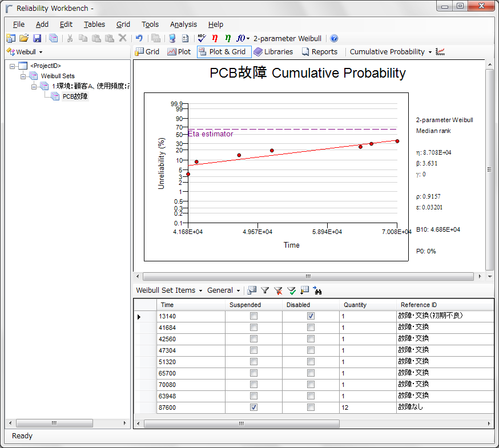Open the Analysis menu
The width and height of the screenshot is (499, 448).
click(x=183, y=25)
